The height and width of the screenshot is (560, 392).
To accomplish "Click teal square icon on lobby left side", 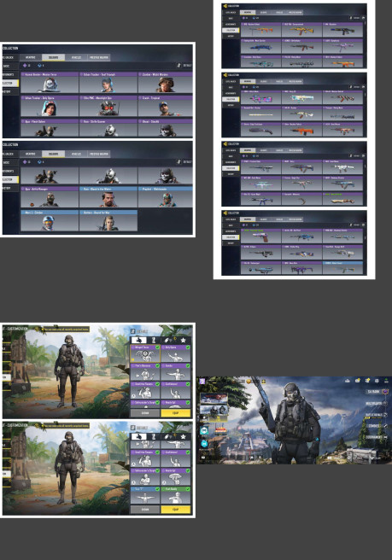I will [204, 430].
